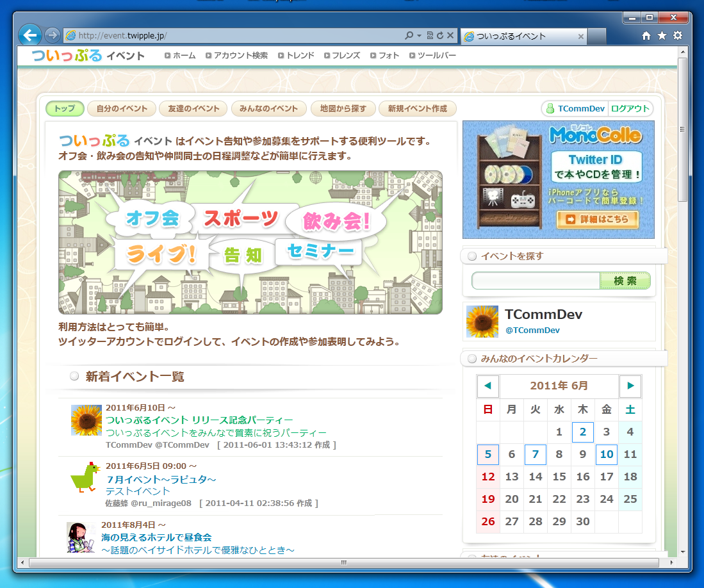Click the TCommDev account link in the header
The width and height of the screenshot is (704, 588).
click(x=576, y=109)
